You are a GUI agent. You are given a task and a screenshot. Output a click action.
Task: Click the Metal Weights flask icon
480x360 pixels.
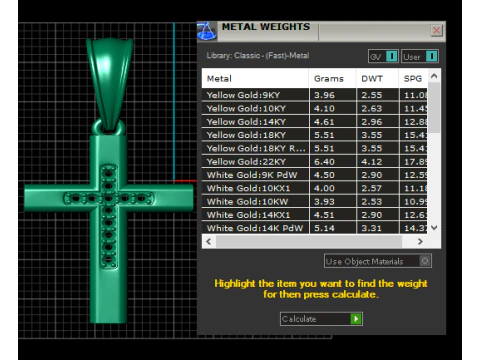point(207,32)
